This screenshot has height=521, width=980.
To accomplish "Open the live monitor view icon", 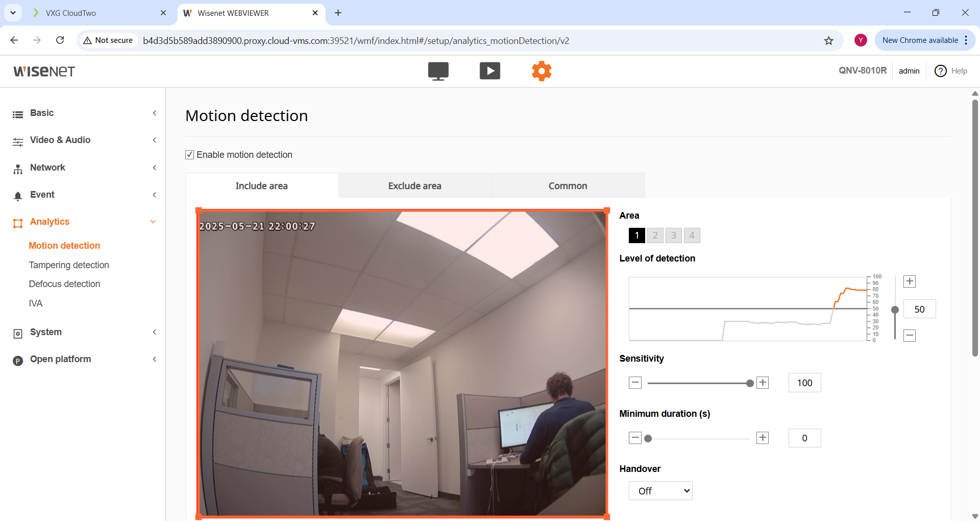I will pyautogui.click(x=438, y=71).
